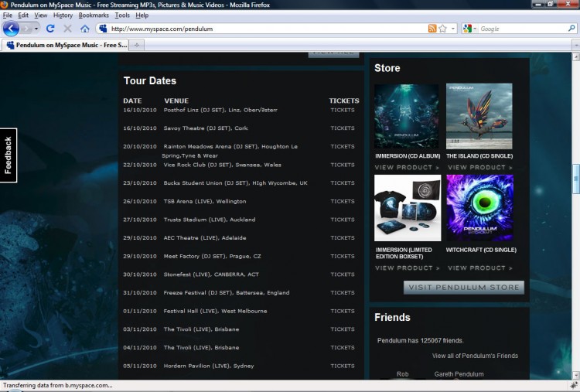Click TICKETS for Rainton Meadows Arena
Screen dimensions: 580x392
tap(343, 146)
